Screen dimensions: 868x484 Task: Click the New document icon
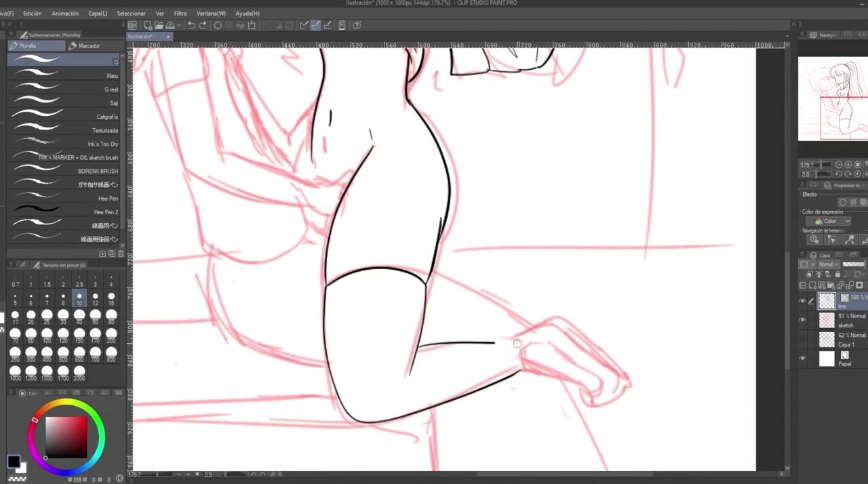pyautogui.click(x=148, y=26)
